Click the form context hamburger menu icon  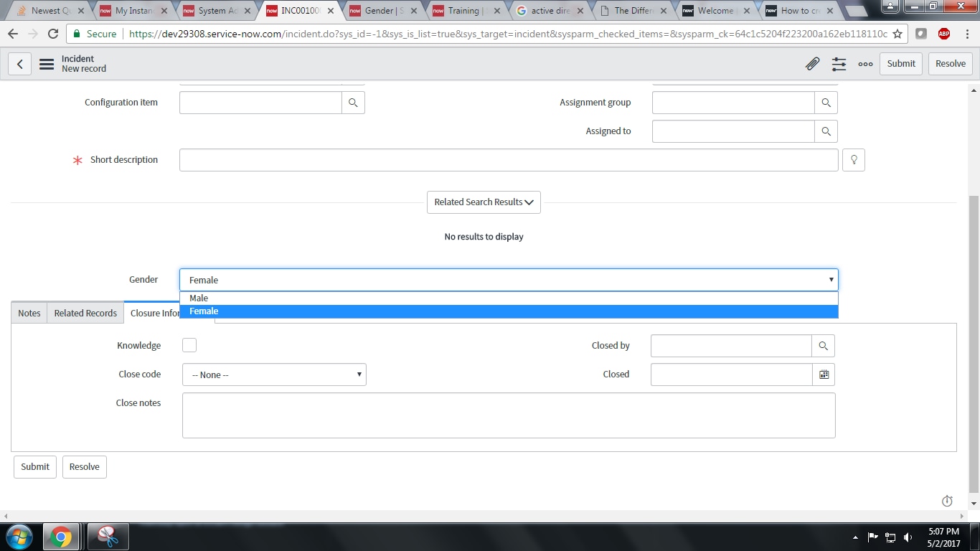pos(46,64)
